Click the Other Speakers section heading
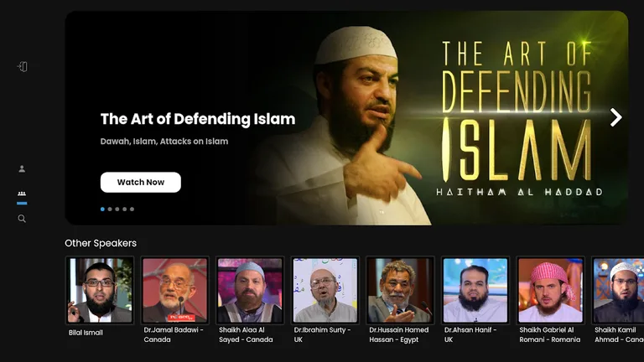The image size is (644, 362). 101,243
